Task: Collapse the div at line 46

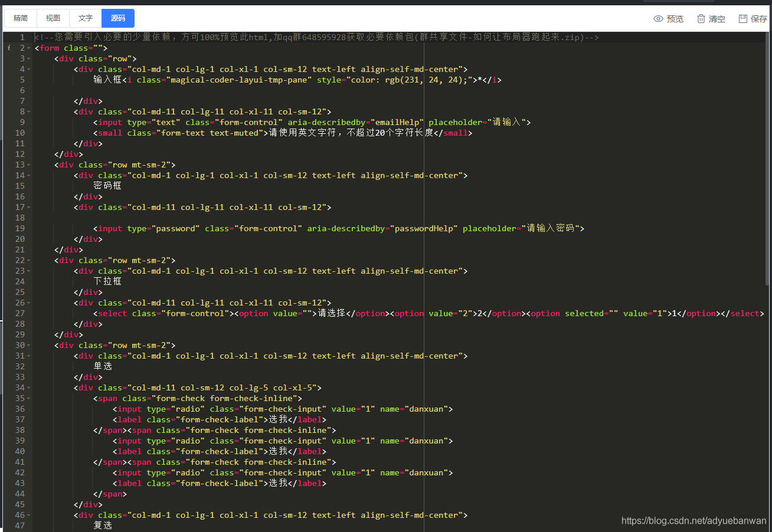Action: pos(30,515)
